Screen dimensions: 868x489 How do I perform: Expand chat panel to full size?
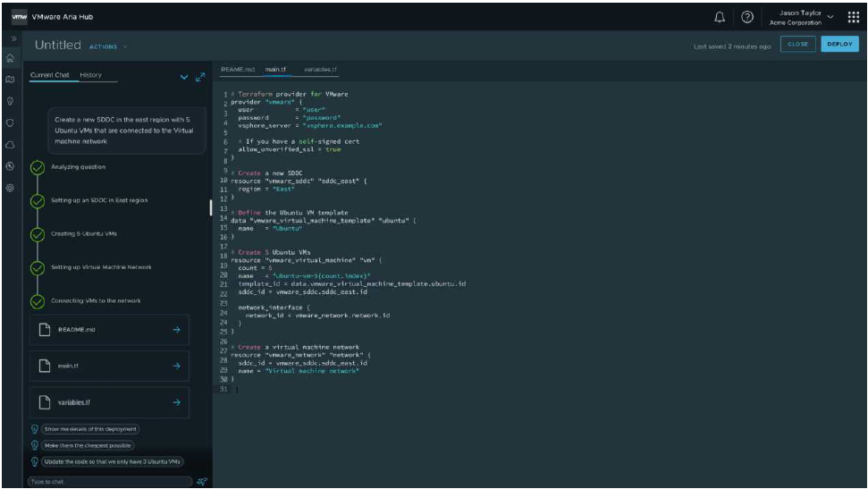(199, 78)
